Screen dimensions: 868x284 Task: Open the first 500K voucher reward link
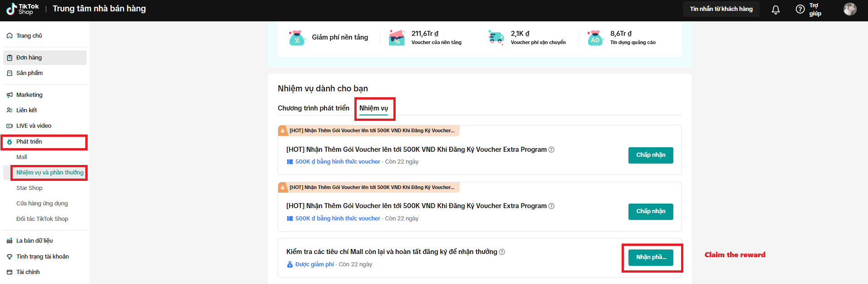click(337, 162)
